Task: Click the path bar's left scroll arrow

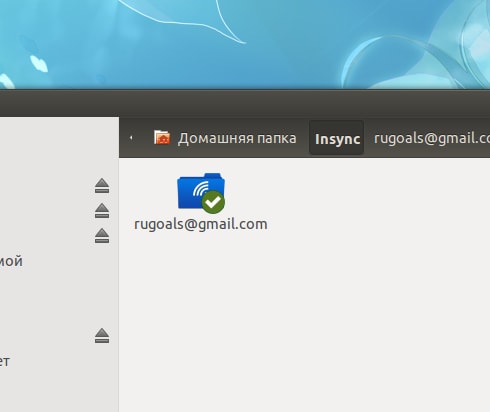Action: [x=131, y=137]
